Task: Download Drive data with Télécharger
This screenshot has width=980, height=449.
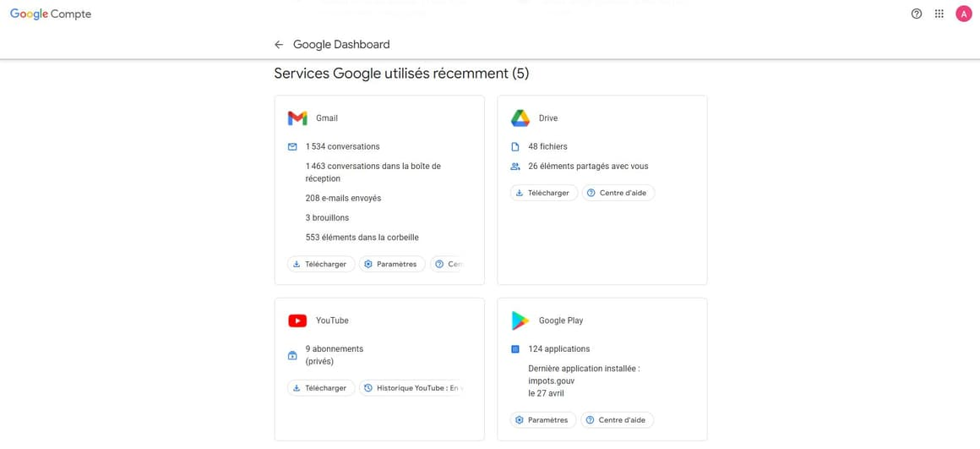Action: coord(544,193)
